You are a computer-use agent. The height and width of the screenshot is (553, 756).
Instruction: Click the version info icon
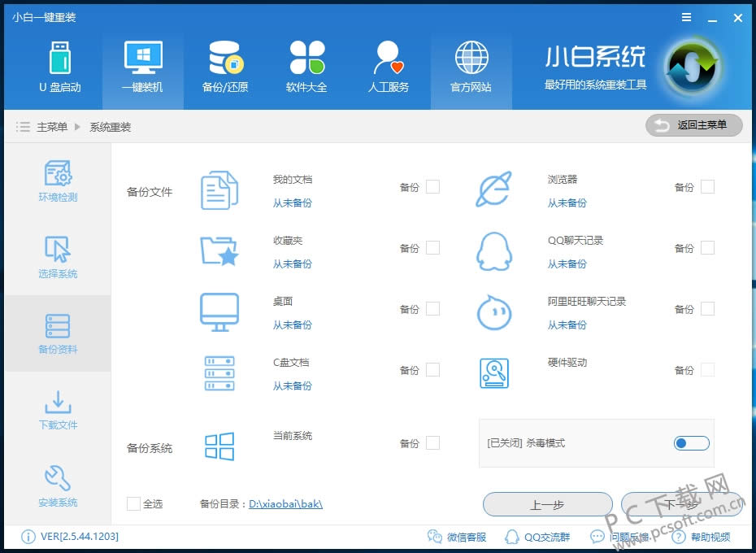click(x=28, y=537)
